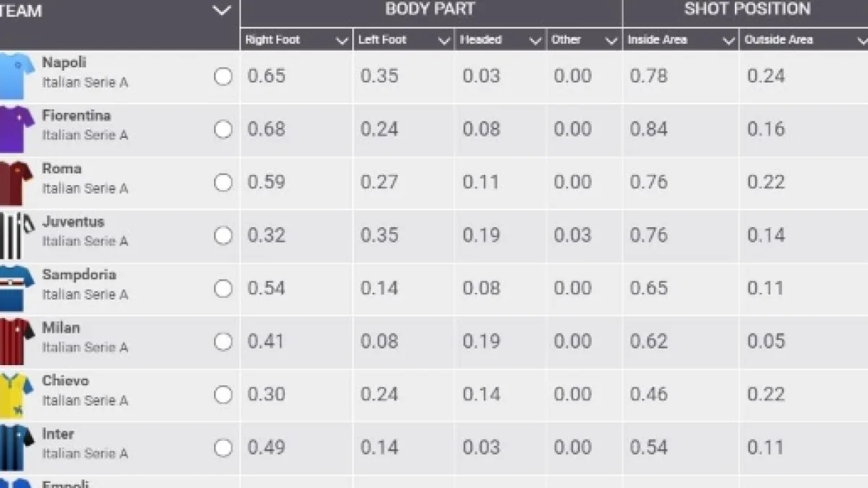Click the Fiorentina purple jersey icon
This screenshot has width=868, height=488.
pos(16,129)
